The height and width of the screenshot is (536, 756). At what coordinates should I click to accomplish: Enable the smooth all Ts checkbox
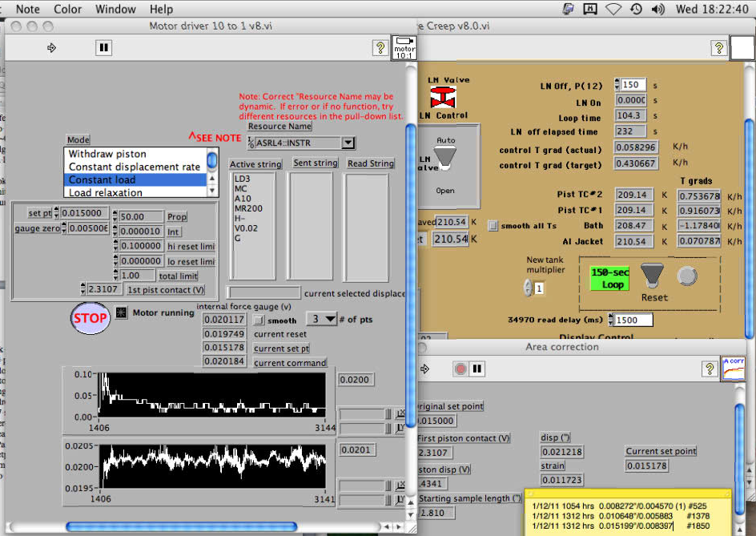(x=493, y=226)
